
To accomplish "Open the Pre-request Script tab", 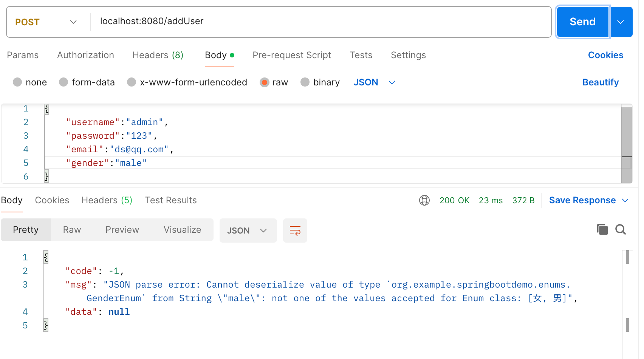I will (292, 55).
